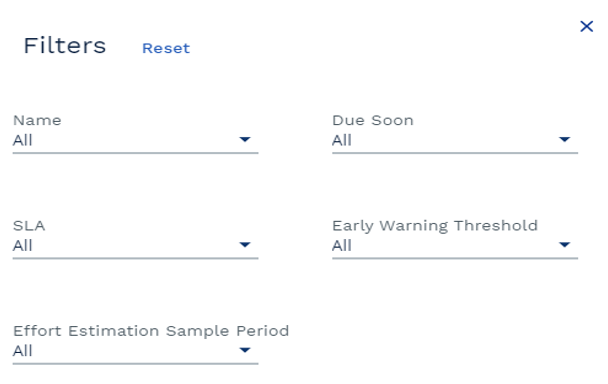The image size is (608, 384).
Task: Select the 'All' value under Early Warning Threshold
Action: point(342,245)
